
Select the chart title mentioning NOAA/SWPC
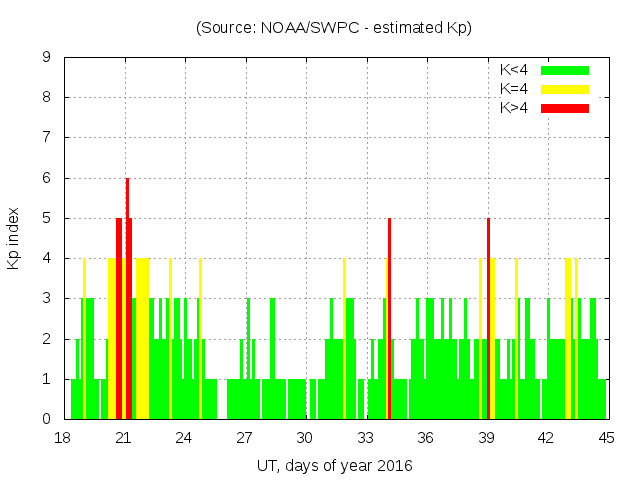(x=333, y=28)
